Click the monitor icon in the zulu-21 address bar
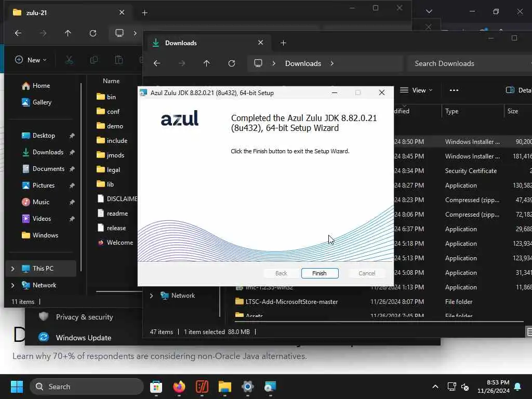 pyautogui.click(x=119, y=33)
